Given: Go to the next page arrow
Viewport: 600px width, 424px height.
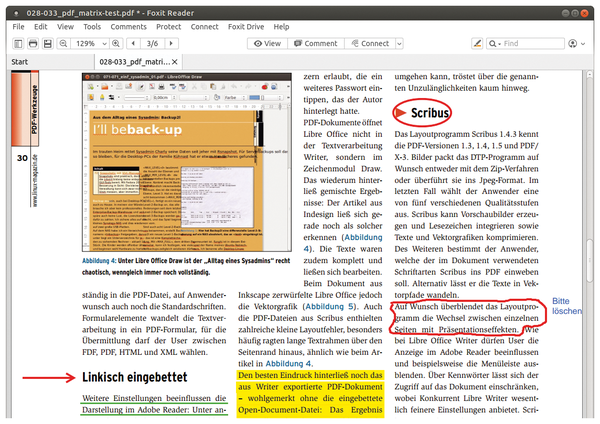Looking at the screenshot, I should pyautogui.click(x=171, y=44).
